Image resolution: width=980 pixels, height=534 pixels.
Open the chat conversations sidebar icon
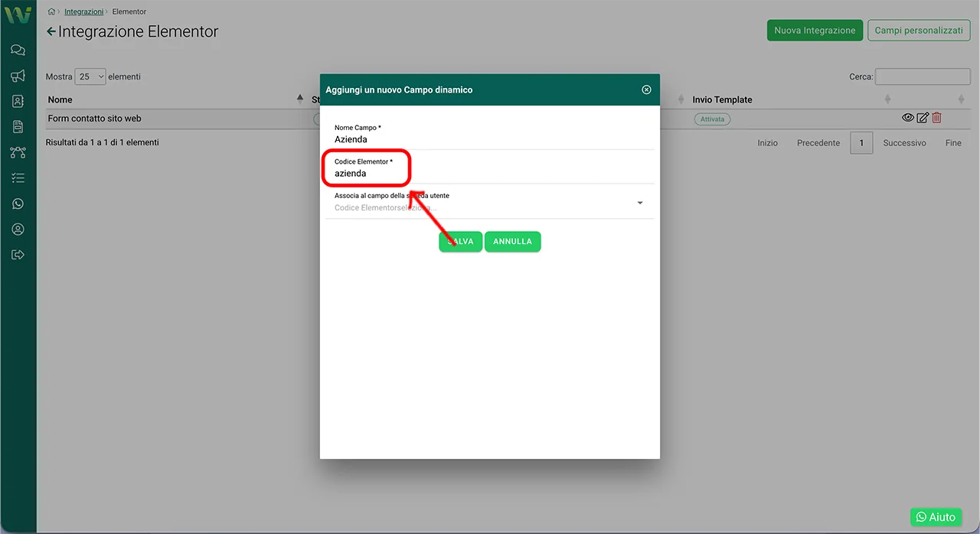pos(18,50)
